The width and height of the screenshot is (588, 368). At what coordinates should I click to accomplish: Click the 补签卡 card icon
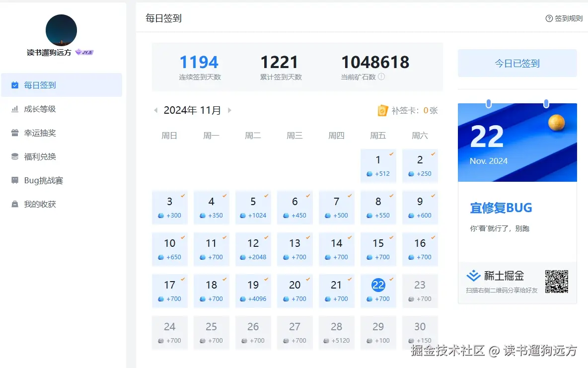[382, 110]
